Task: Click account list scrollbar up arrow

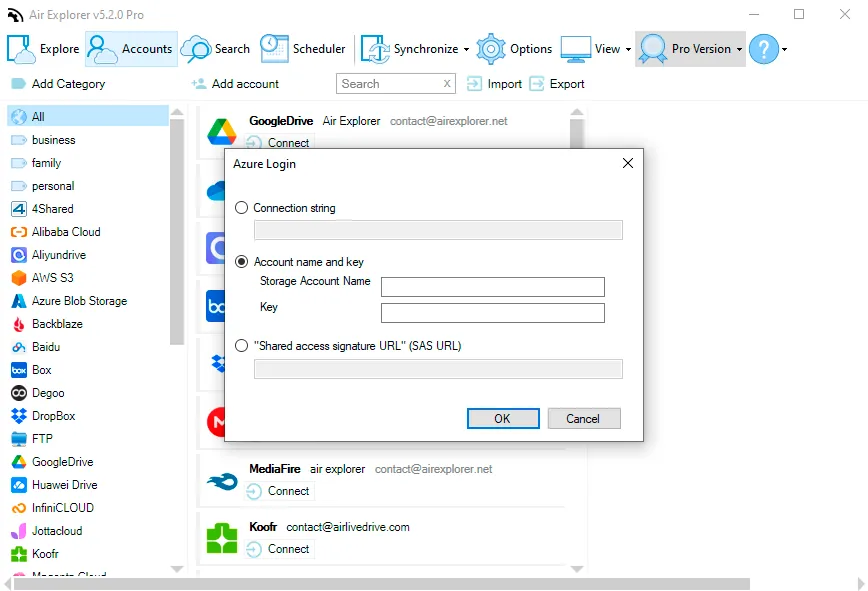Action: [x=577, y=112]
